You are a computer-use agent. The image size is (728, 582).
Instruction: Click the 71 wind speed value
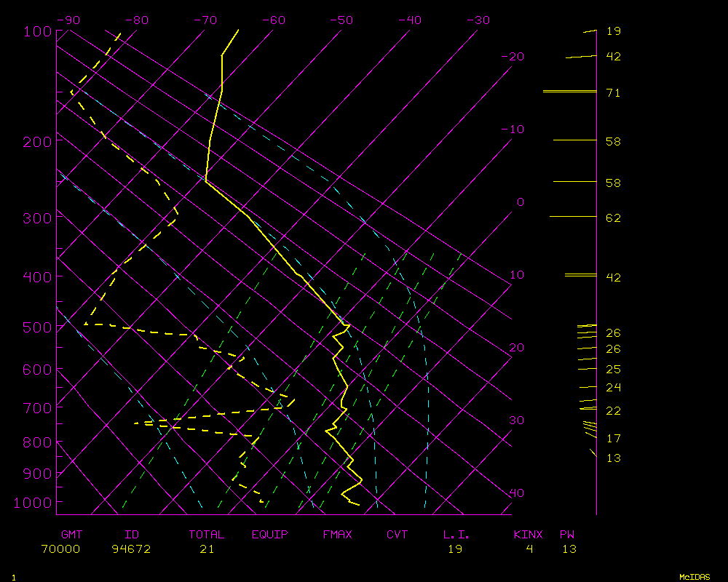point(613,93)
